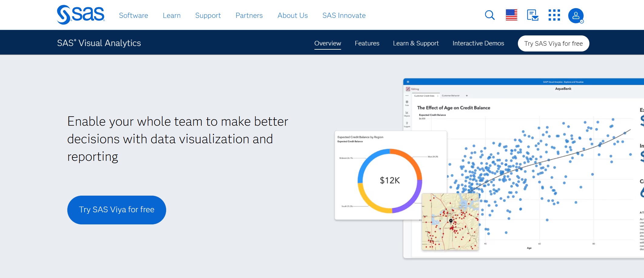644x278 pixels.
Task: Open the Partners menu
Action: [249, 15]
